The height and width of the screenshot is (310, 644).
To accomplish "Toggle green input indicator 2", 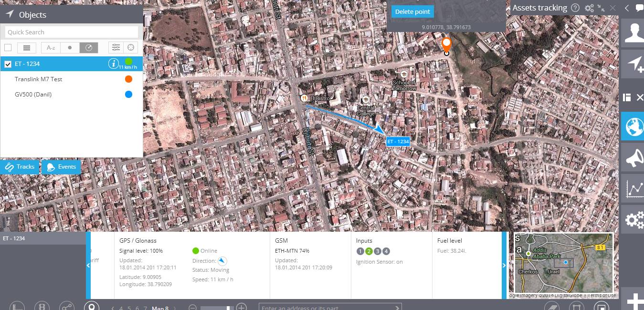I will tap(369, 251).
